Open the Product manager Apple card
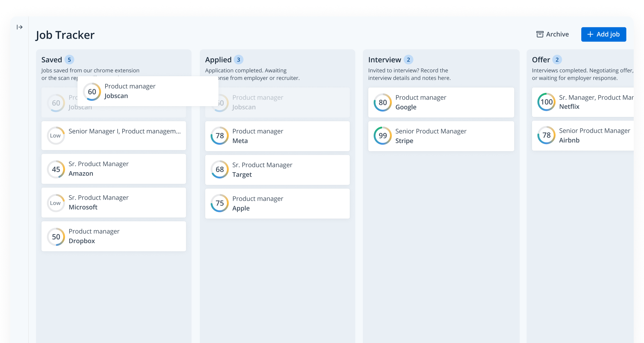Screen dimensions: 644x343 [x=277, y=203]
